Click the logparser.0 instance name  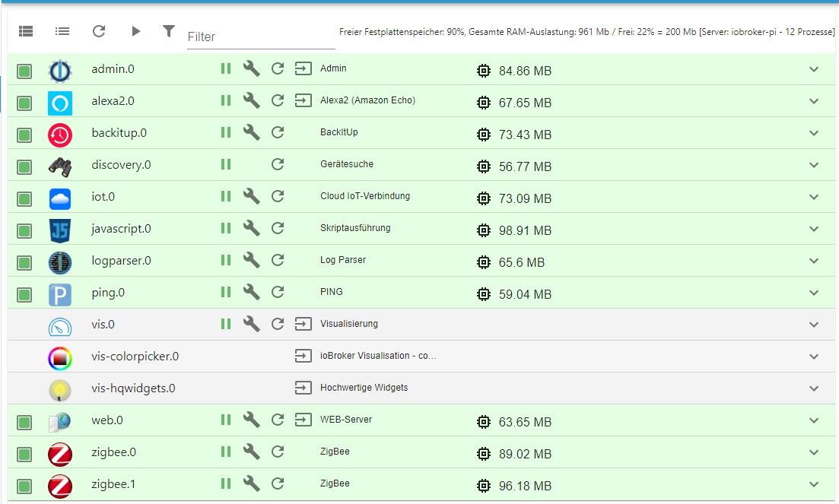[121, 261]
